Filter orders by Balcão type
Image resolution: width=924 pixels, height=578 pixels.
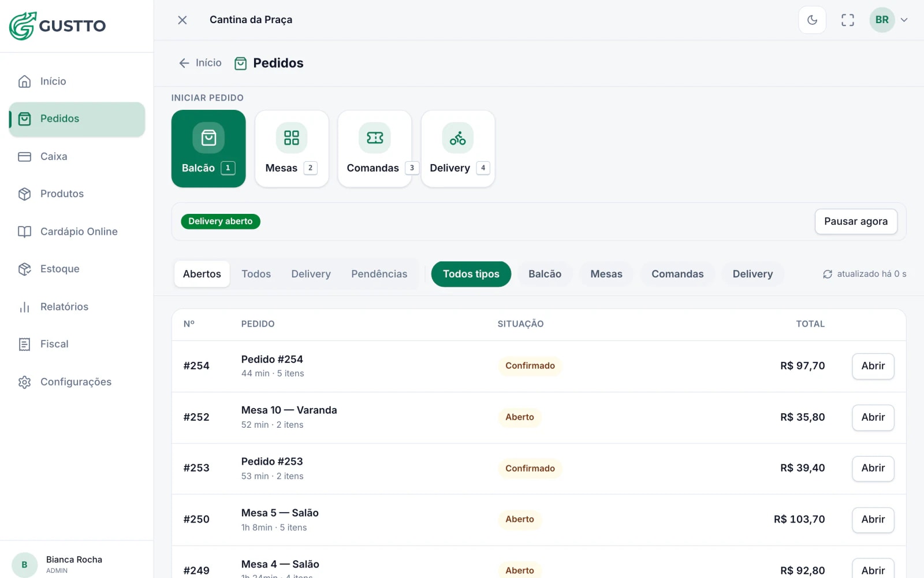coord(545,274)
